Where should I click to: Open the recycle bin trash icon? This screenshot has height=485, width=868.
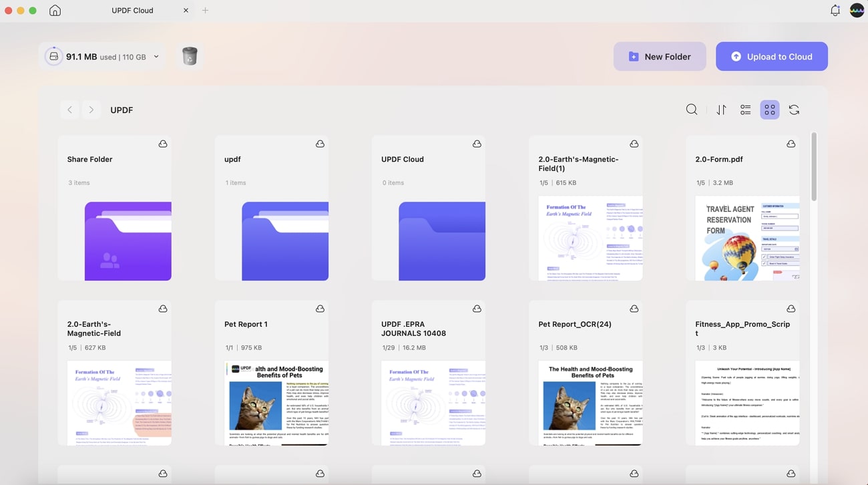pyautogui.click(x=190, y=57)
